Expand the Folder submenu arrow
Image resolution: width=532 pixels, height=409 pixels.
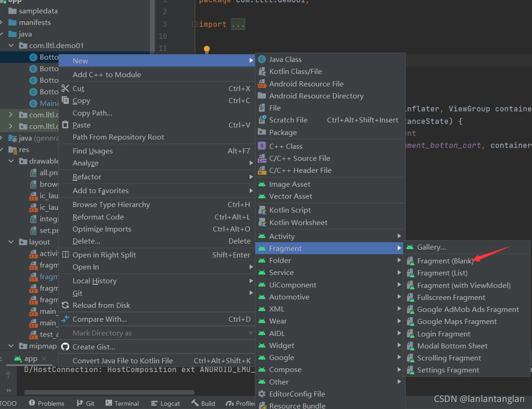pyautogui.click(x=399, y=260)
